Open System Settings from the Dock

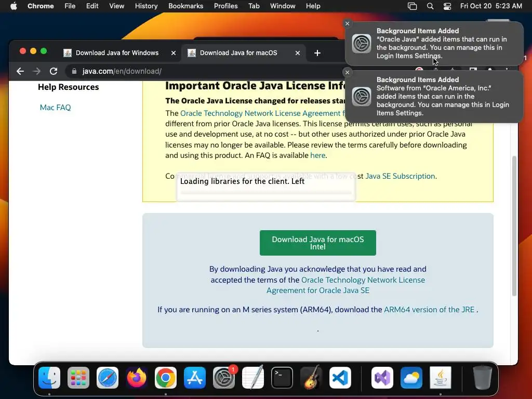(224, 378)
